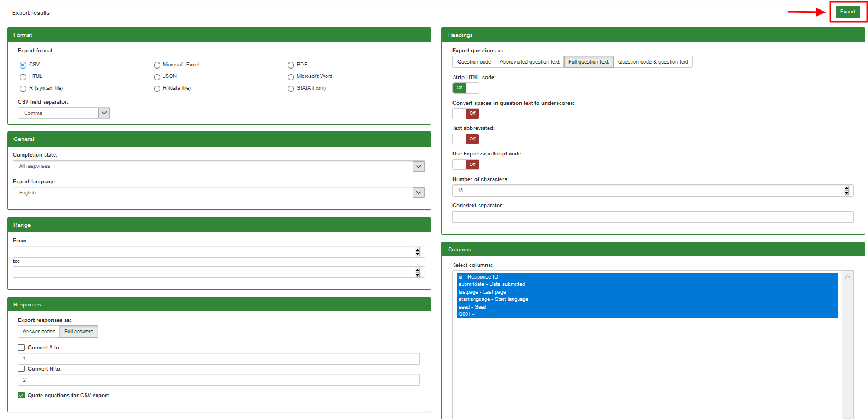Click the Range From input field
Screen dimensions: 868x419
[x=219, y=252]
